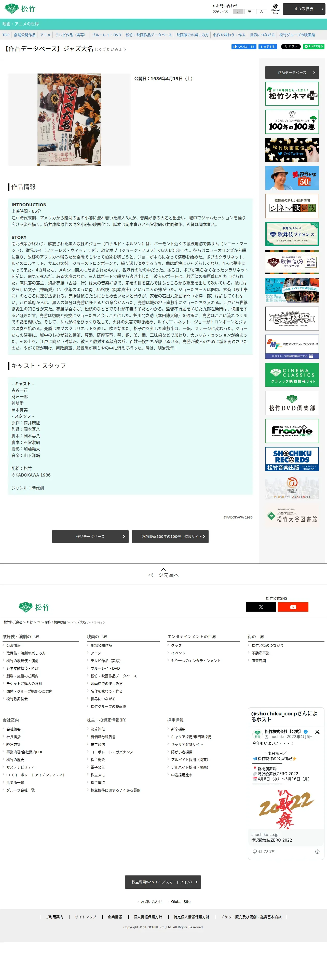Open the TOP navigation tab
The width and height of the screenshot is (327, 980).
[x=6, y=35]
